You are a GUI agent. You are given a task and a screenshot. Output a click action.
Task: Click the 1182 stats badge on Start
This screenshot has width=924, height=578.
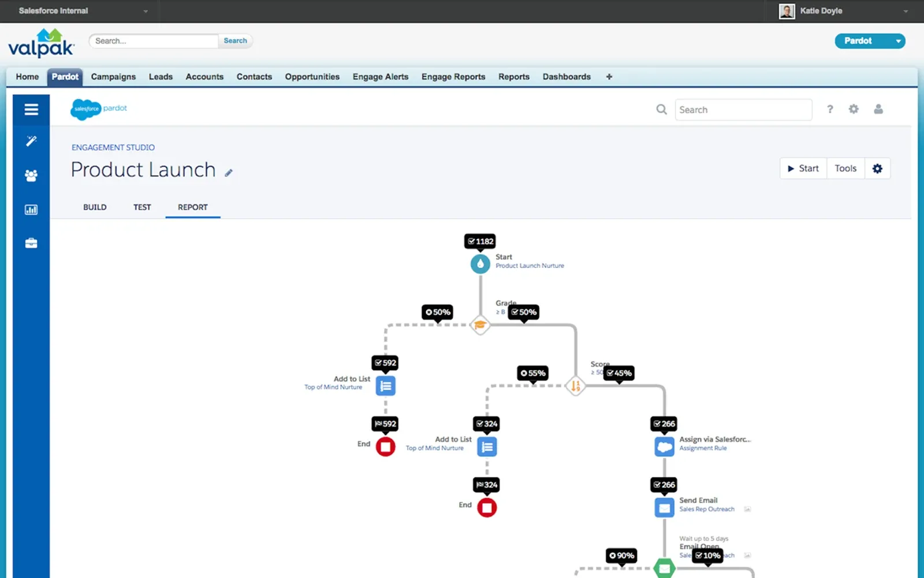tap(480, 241)
